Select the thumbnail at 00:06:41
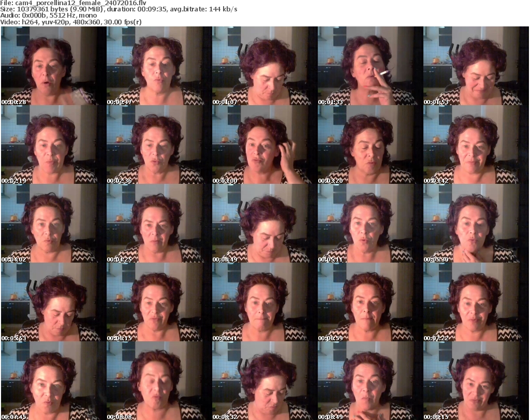The width and height of the screenshot is (530, 420). [264, 302]
